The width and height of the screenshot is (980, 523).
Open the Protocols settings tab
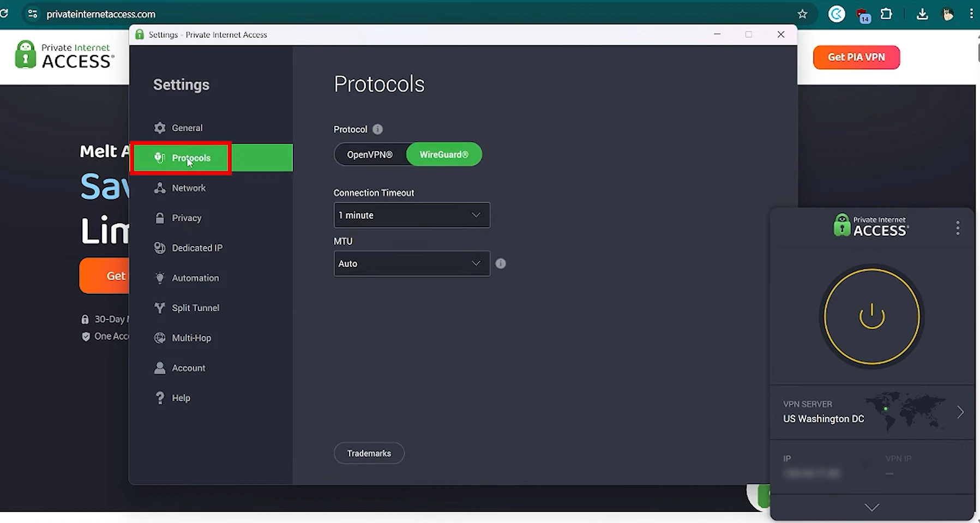tap(211, 158)
